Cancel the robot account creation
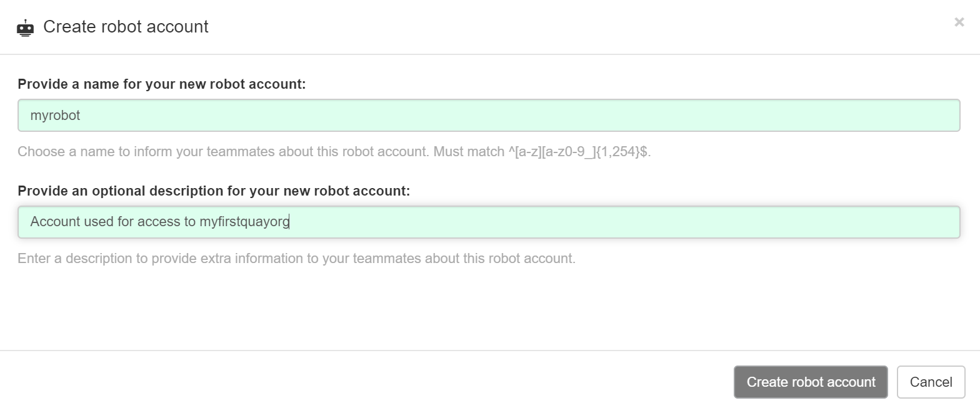This screenshot has width=980, height=413. (931, 382)
